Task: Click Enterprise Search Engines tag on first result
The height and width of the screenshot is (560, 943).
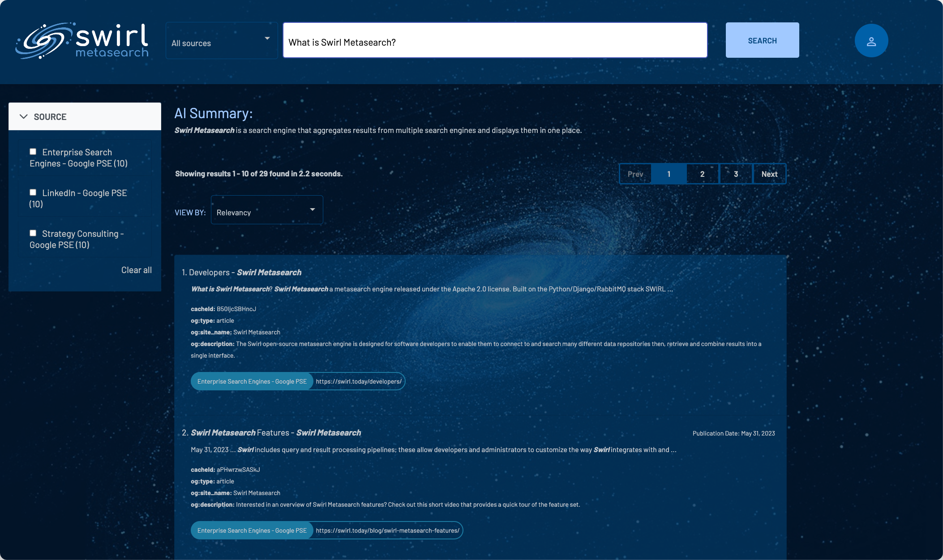Action: [x=252, y=381]
